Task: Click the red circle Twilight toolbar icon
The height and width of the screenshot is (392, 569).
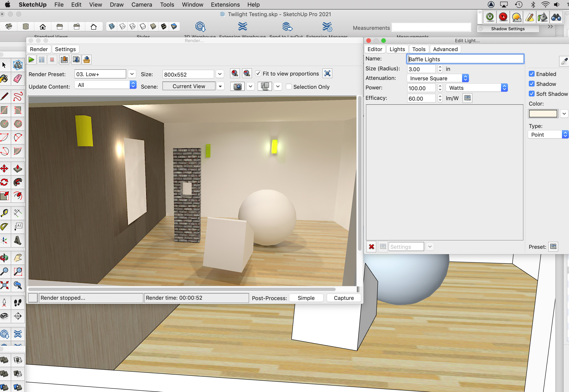Action: pos(503,17)
